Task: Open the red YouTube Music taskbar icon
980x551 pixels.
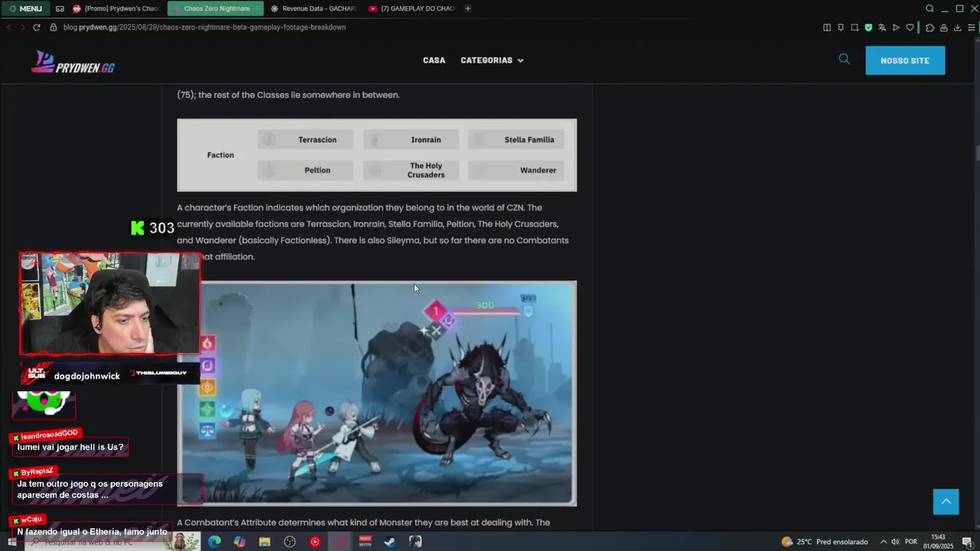Action: [x=315, y=542]
